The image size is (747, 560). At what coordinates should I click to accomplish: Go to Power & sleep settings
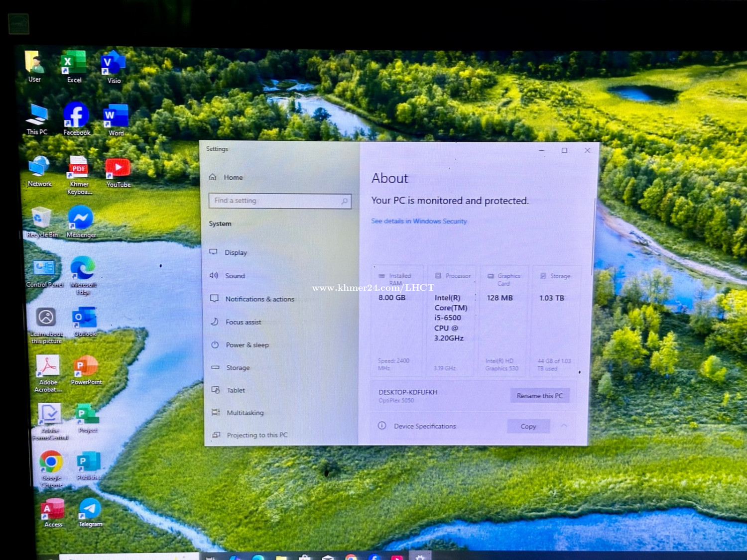(x=247, y=345)
